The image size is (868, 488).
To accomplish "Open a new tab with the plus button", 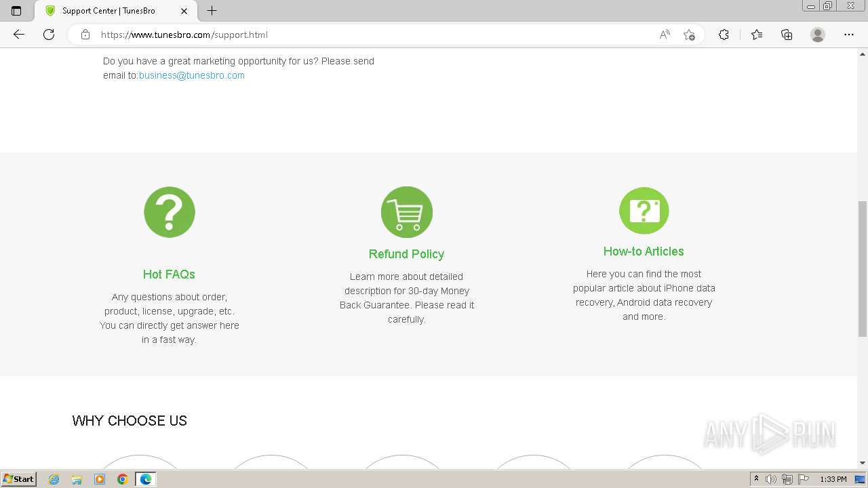I will tap(212, 11).
